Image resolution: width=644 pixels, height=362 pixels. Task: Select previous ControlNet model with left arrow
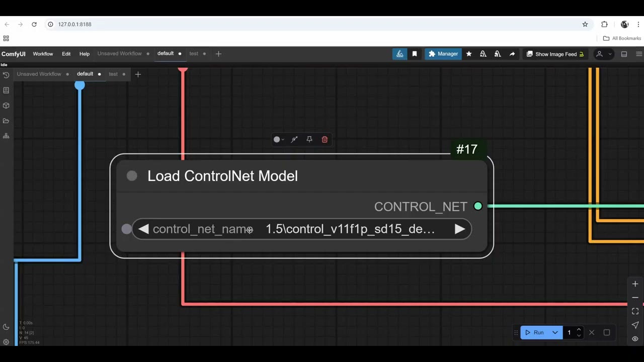143,229
